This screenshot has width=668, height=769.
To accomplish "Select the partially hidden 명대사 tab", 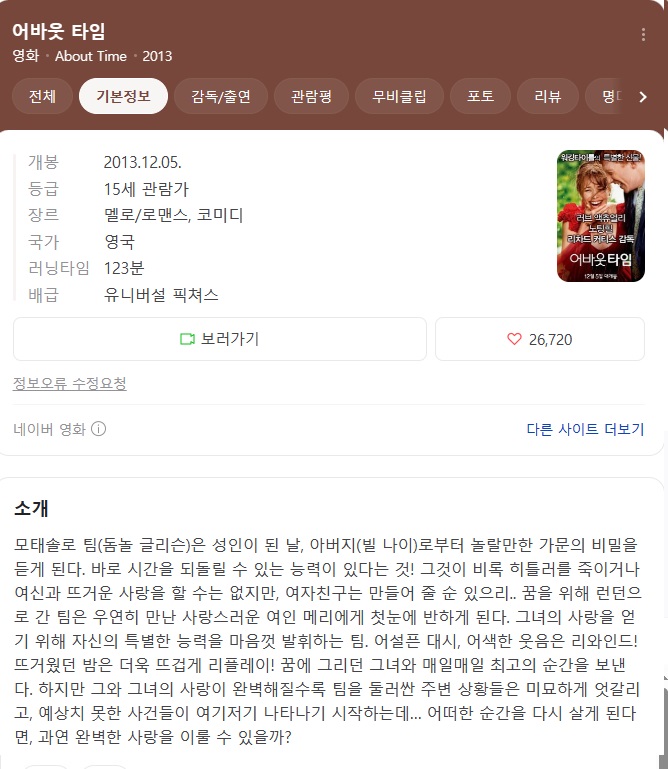I will [x=608, y=96].
